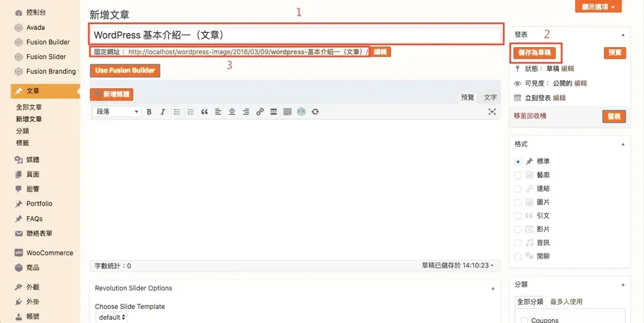Switch to 文字 text editor tab
The height and width of the screenshot is (323, 644).
pos(490,97)
